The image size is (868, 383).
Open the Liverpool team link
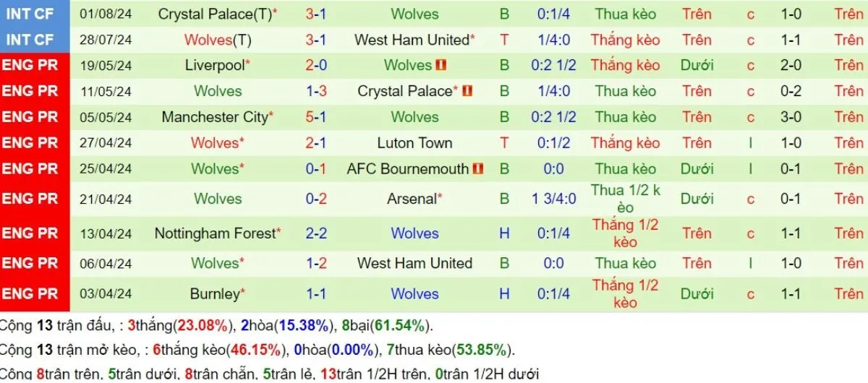(x=215, y=65)
